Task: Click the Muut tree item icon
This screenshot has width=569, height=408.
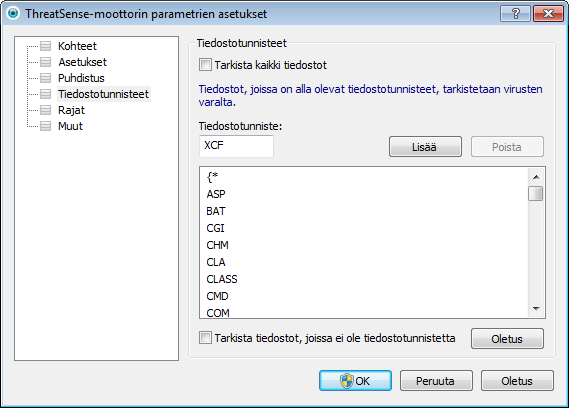Action: 45,126
